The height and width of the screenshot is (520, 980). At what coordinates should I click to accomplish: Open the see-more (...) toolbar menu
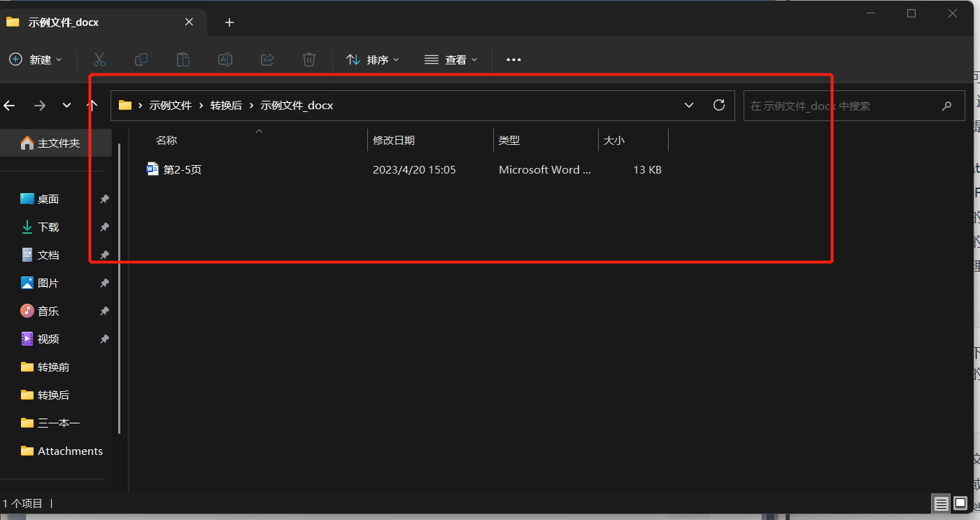[x=513, y=59]
